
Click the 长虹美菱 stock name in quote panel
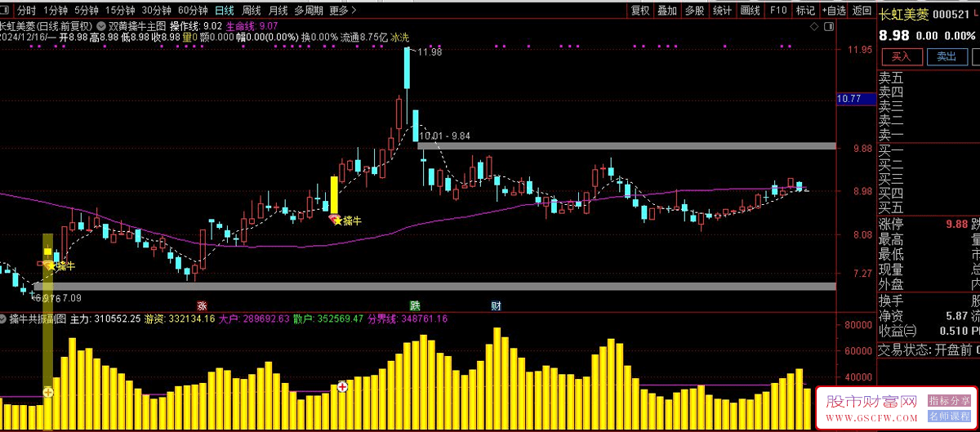click(902, 14)
